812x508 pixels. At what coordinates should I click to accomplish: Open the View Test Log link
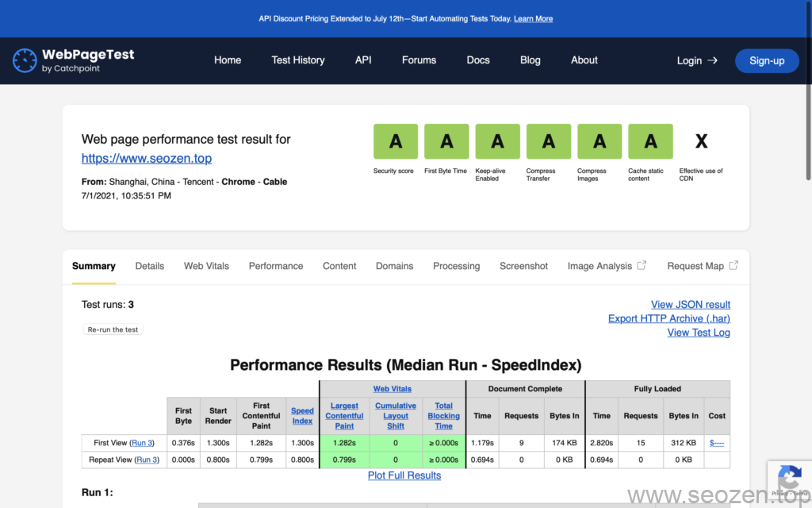tap(699, 333)
